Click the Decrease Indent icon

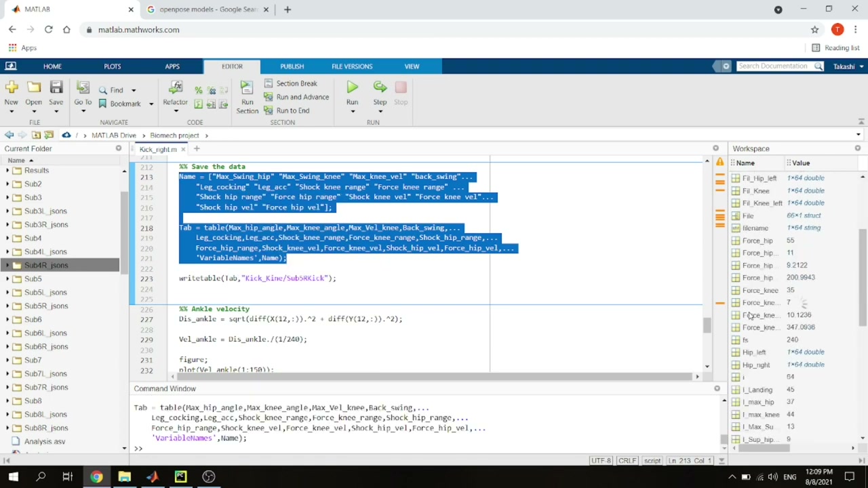point(223,104)
